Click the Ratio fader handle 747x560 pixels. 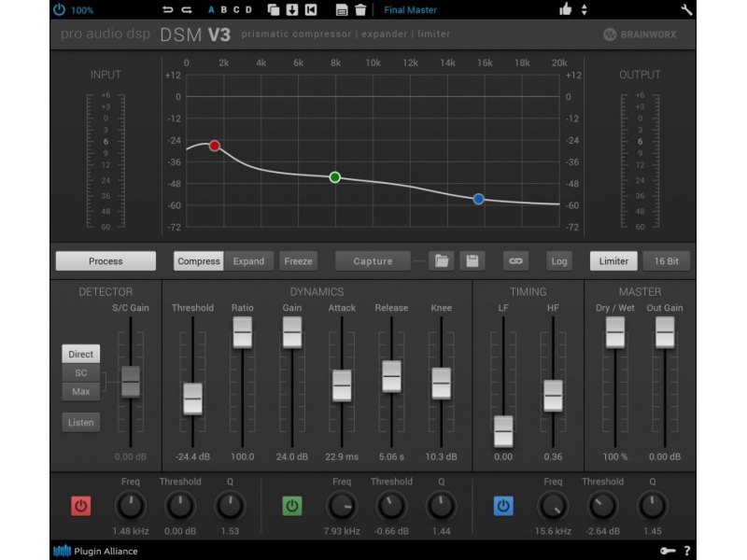coord(243,332)
